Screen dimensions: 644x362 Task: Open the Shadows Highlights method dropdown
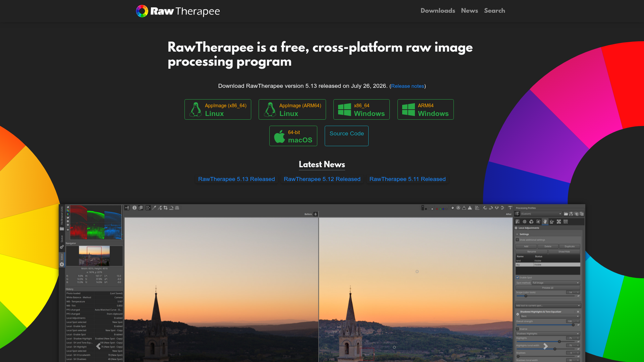548,334
